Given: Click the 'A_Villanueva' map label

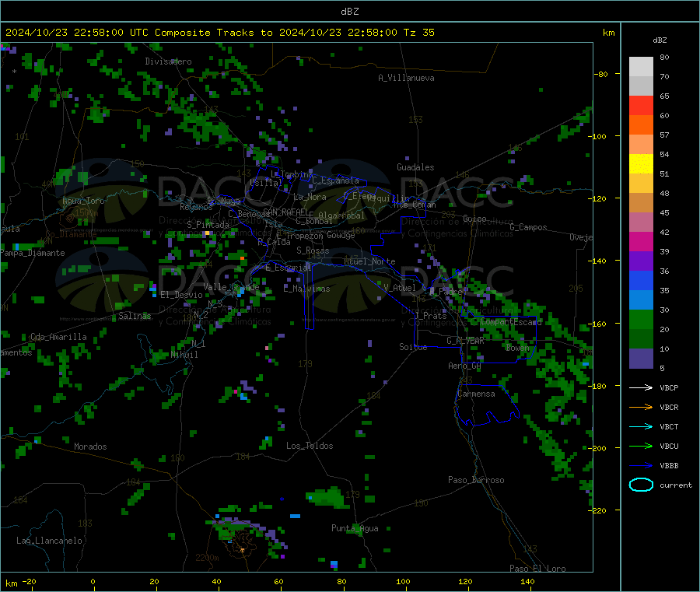Looking at the screenshot, I should 406,78.
